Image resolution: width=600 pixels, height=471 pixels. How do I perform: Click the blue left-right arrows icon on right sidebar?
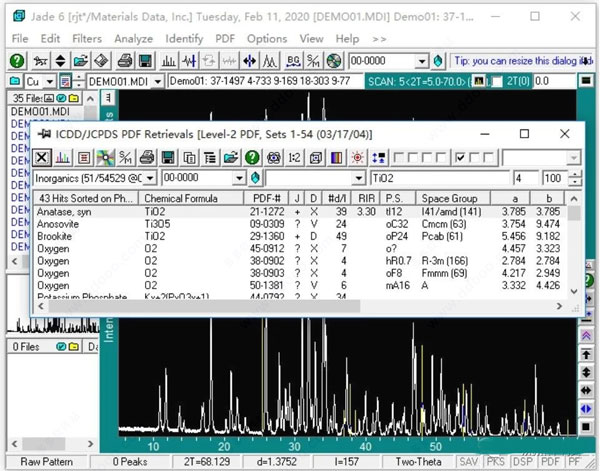[586, 409]
